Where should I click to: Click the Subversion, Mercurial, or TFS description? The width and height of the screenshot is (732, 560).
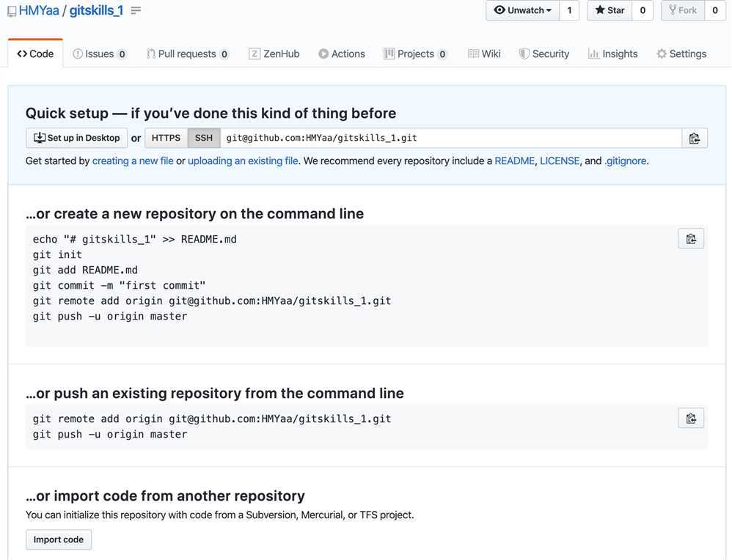220,515
